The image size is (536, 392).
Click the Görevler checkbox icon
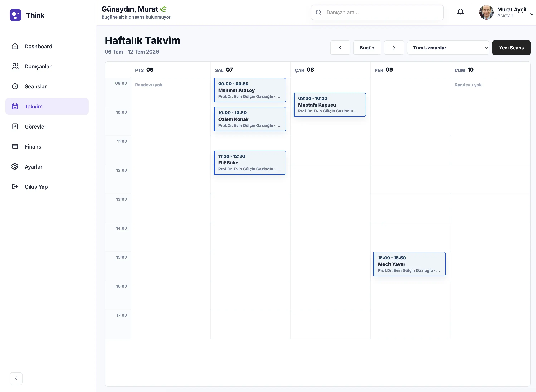pyautogui.click(x=15, y=127)
